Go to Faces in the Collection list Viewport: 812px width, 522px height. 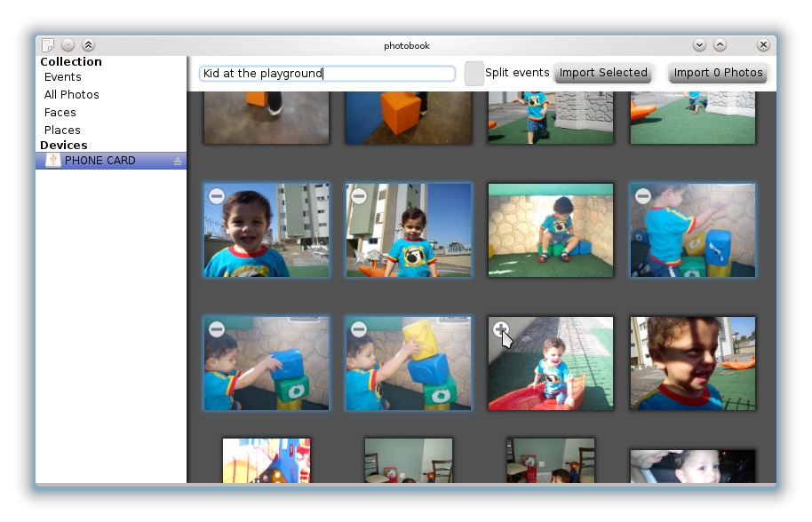pos(60,113)
